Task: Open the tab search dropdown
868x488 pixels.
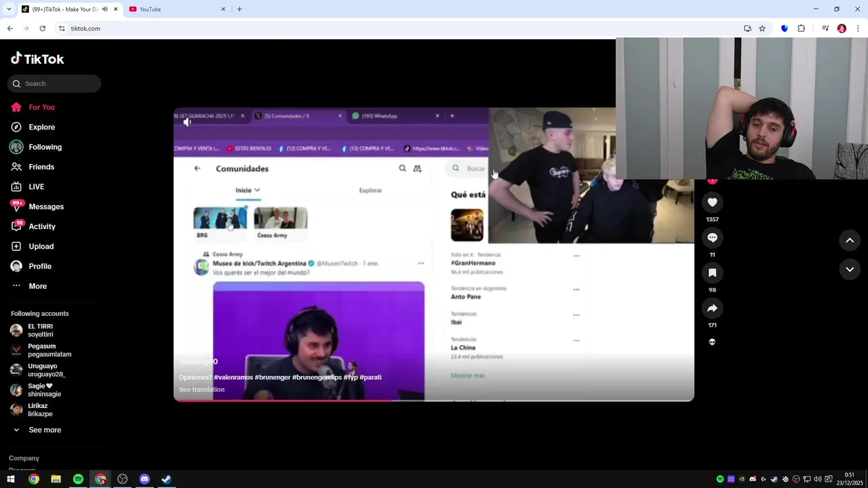Action: 9,9
